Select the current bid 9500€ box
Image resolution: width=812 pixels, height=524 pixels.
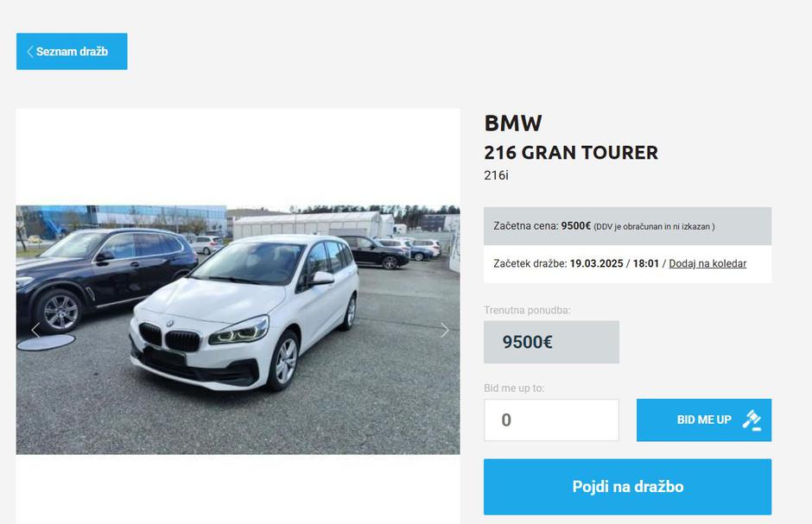[x=551, y=342]
